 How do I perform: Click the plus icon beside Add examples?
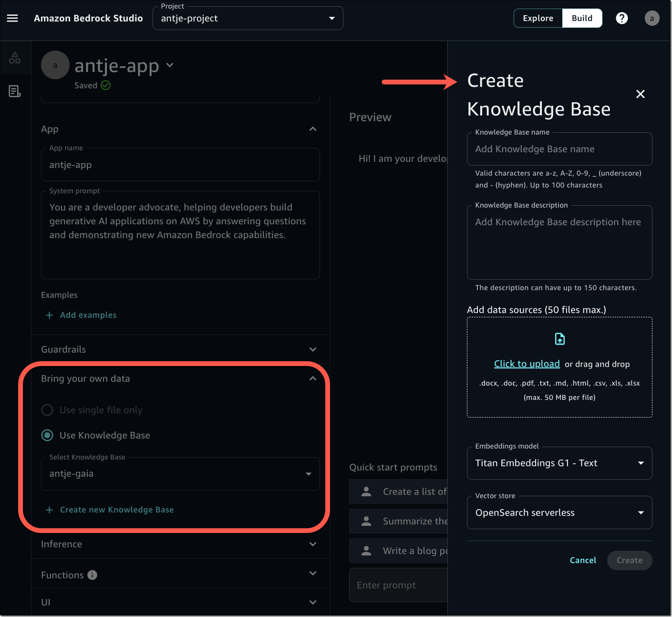coord(49,315)
